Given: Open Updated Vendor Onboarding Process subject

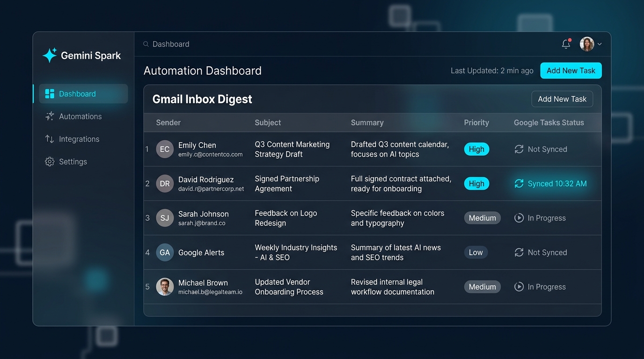Looking at the screenshot, I should tap(289, 287).
